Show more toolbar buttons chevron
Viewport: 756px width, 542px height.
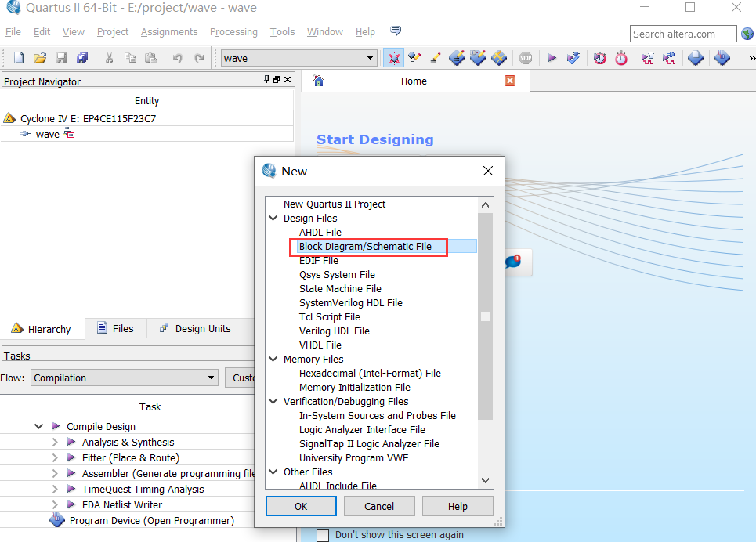pyautogui.click(x=751, y=58)
